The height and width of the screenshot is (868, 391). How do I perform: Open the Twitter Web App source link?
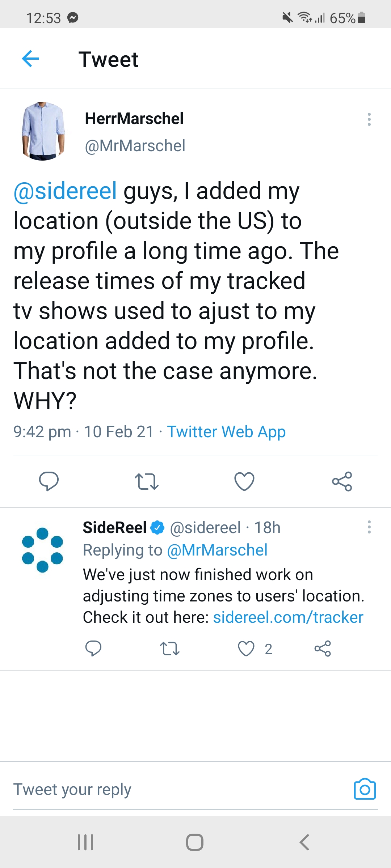[x=226, y=432]
